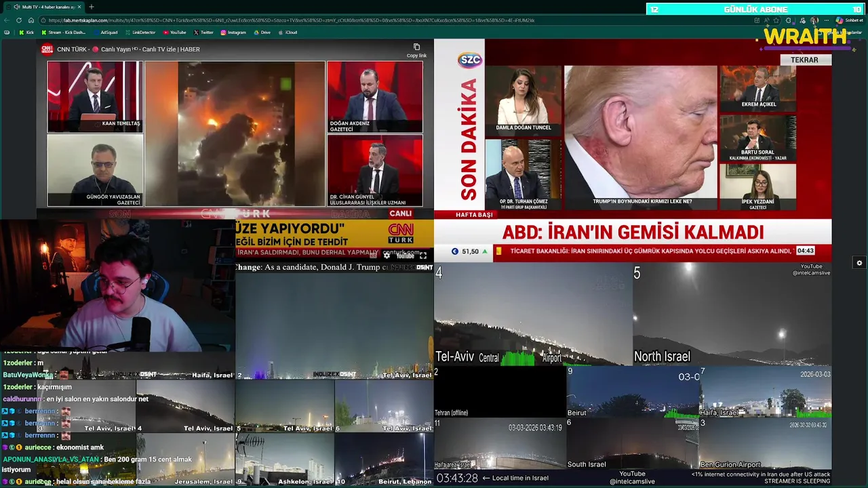Click İpek Yezdani tile
This screenshot has height=488, width=868.
click(x=758, y=187)
